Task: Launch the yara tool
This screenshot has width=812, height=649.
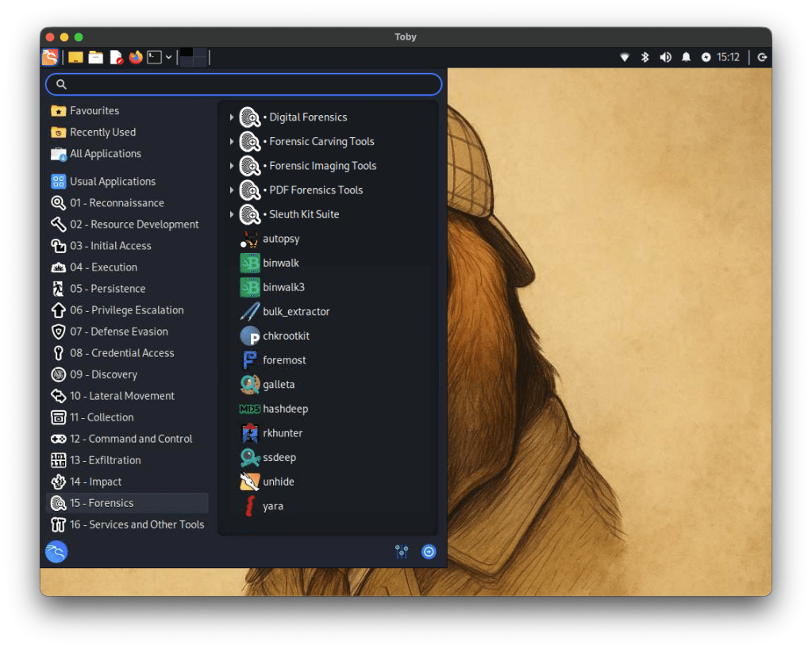Action: 272,506
